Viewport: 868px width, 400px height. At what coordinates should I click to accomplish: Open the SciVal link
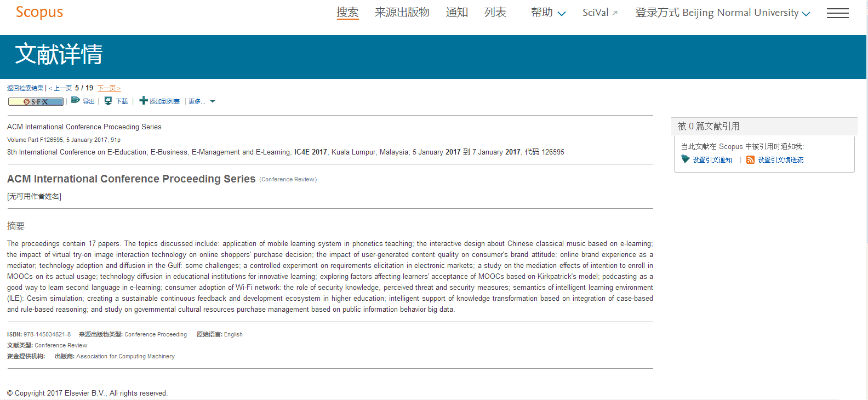[596, 13]
